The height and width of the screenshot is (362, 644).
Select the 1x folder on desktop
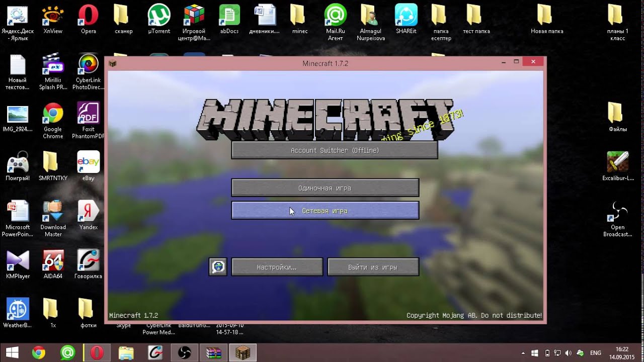(x=53, y=313)
